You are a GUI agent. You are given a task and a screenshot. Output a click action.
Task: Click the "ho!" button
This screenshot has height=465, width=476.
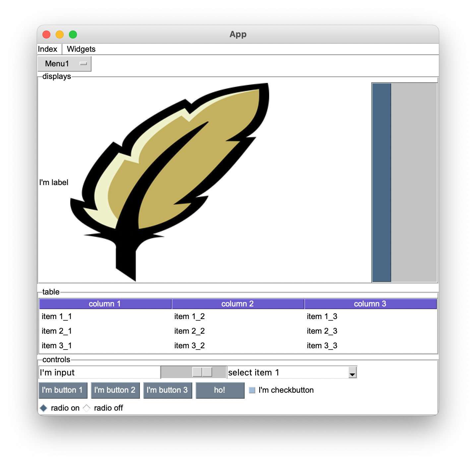[220, 390]
